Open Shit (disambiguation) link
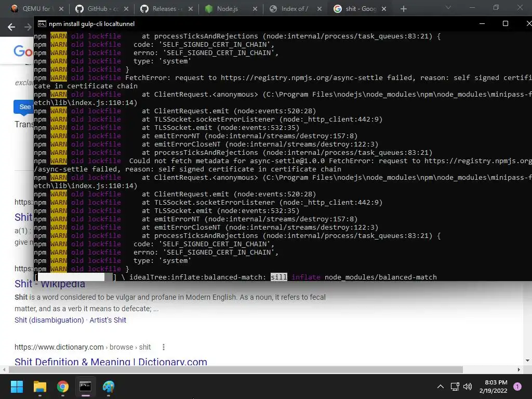The width and height of the screenshot is (532, 399). 49,320
